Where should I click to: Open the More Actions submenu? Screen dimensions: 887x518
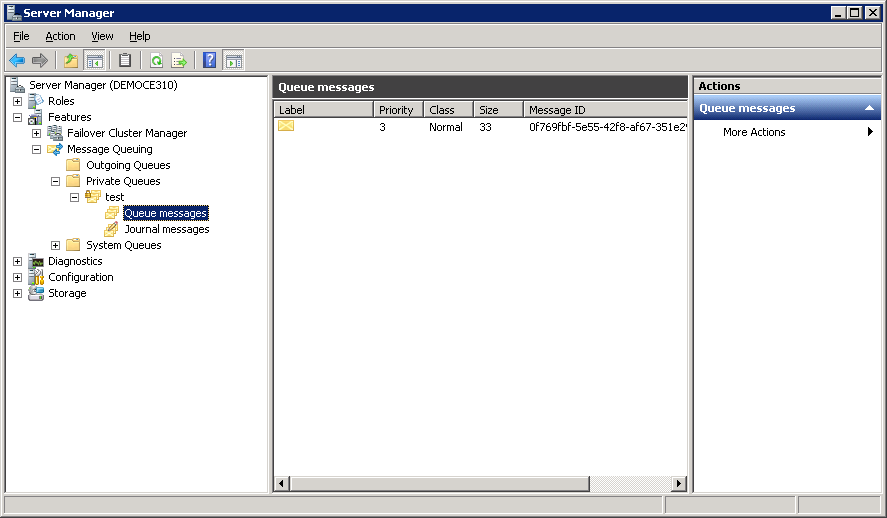click(x=755, y=132)
